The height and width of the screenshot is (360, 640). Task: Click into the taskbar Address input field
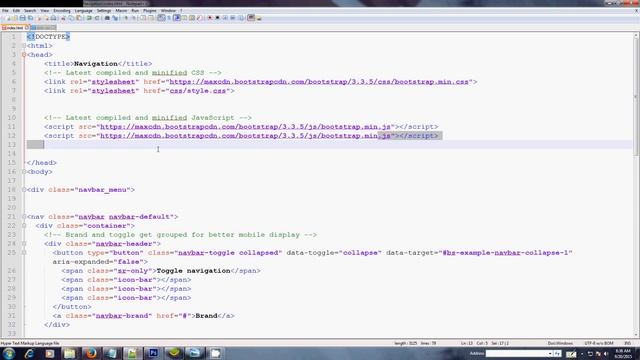point(516,353)
